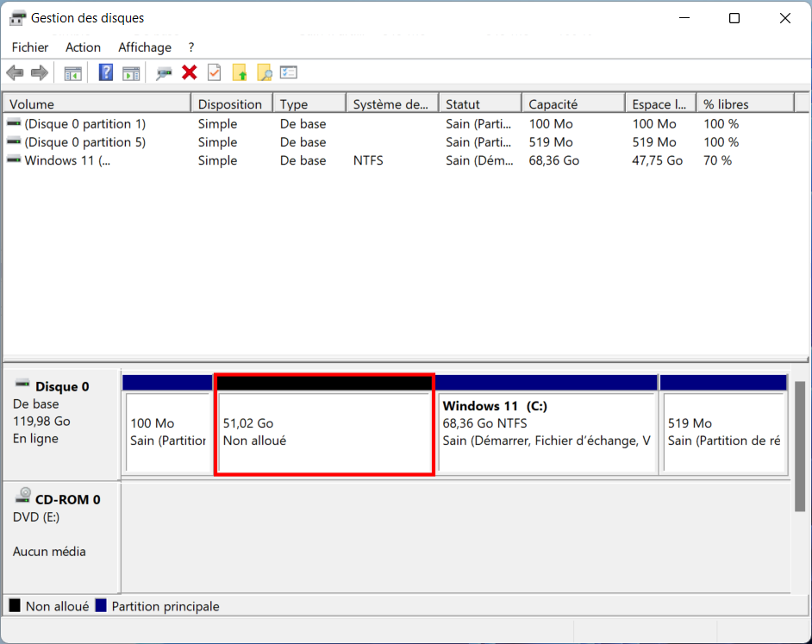Sort by the Type column header
This screenshot has width=812, height=644.
[x=309, y=104]
